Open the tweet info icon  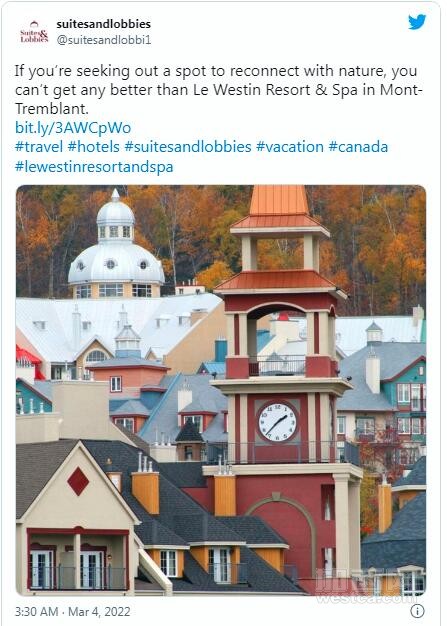(417, 611)
